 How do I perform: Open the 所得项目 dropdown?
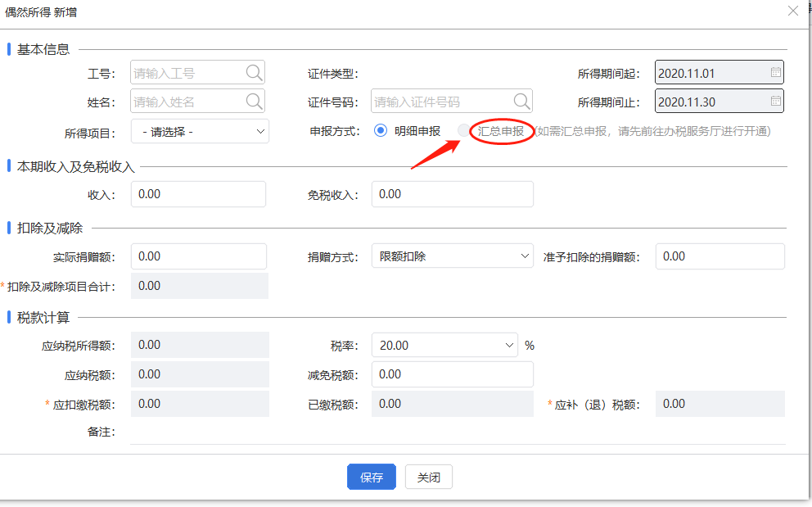pos(199,131)
